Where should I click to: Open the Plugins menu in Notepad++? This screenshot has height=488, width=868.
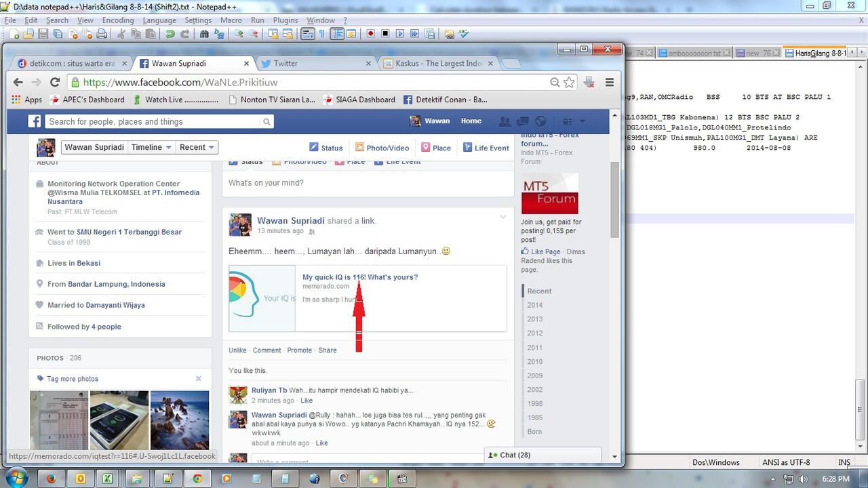285,20
